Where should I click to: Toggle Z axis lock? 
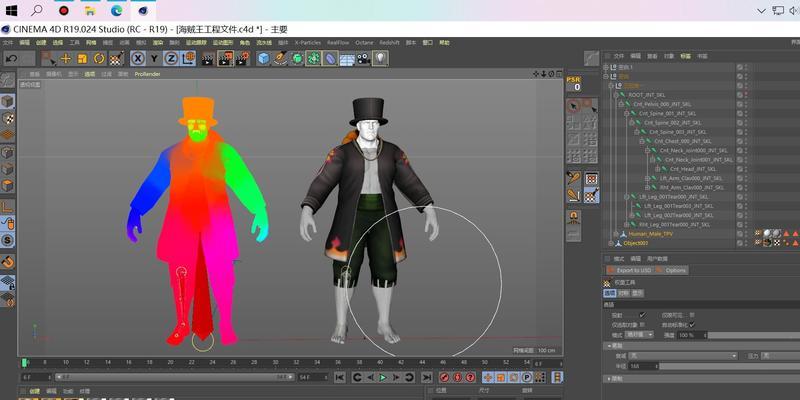click(171, 59)
